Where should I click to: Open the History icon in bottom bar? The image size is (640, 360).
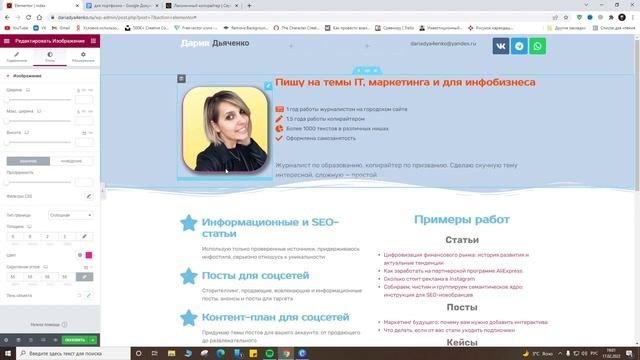[31, 340]
